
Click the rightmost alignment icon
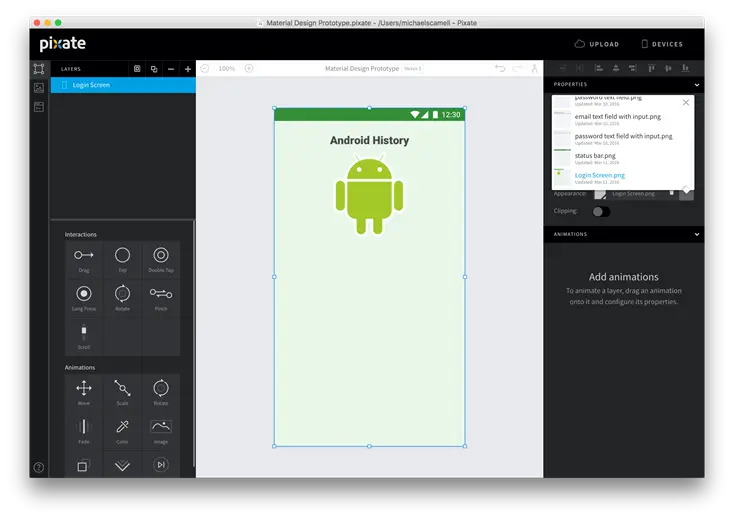point(685,68)
